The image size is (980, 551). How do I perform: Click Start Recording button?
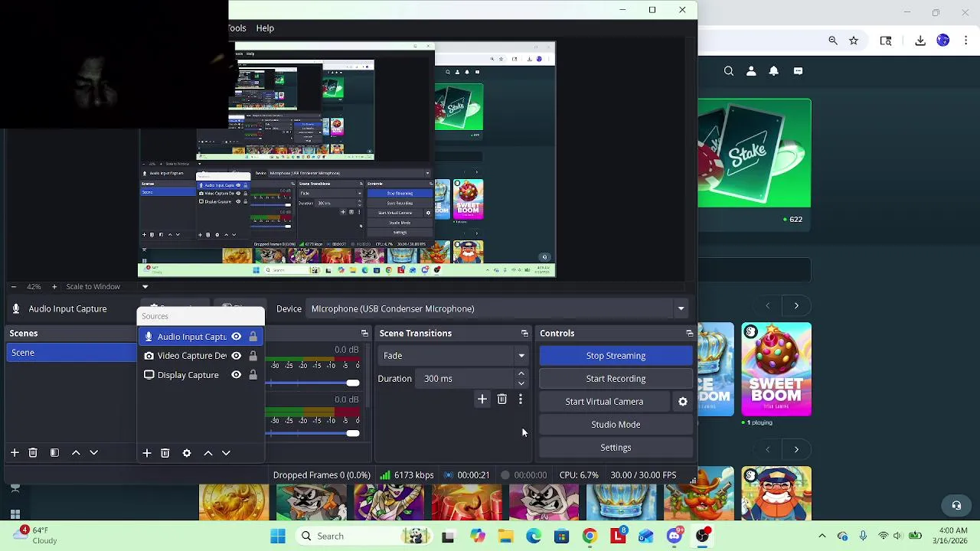(x=616, y=379)
